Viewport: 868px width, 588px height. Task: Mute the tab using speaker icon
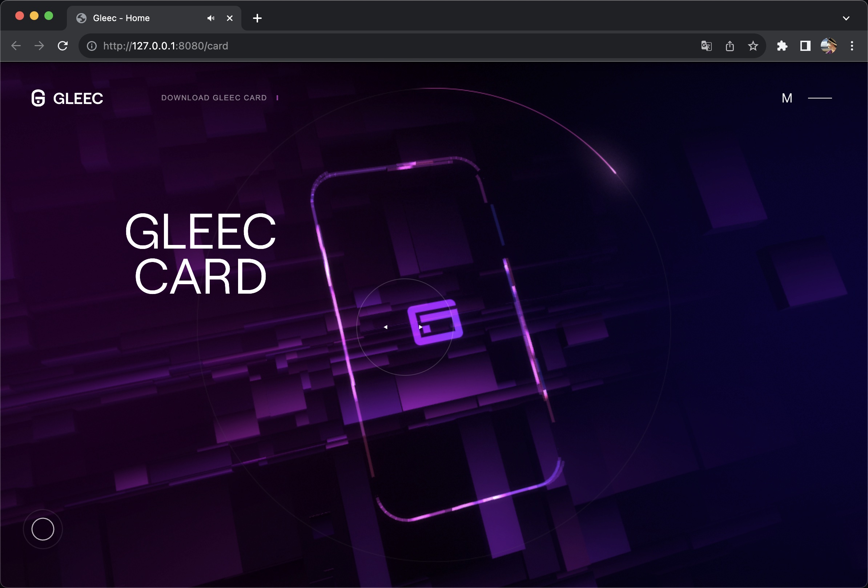coord(211,18)
